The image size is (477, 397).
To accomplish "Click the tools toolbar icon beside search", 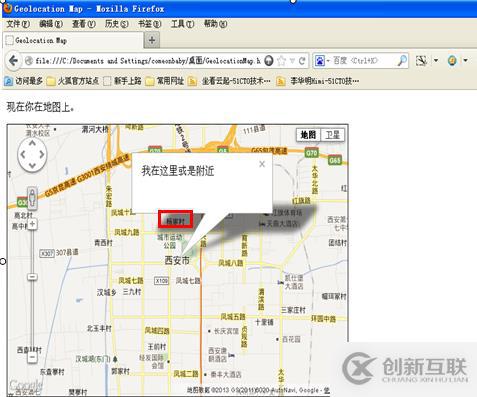I will [422, 61].
